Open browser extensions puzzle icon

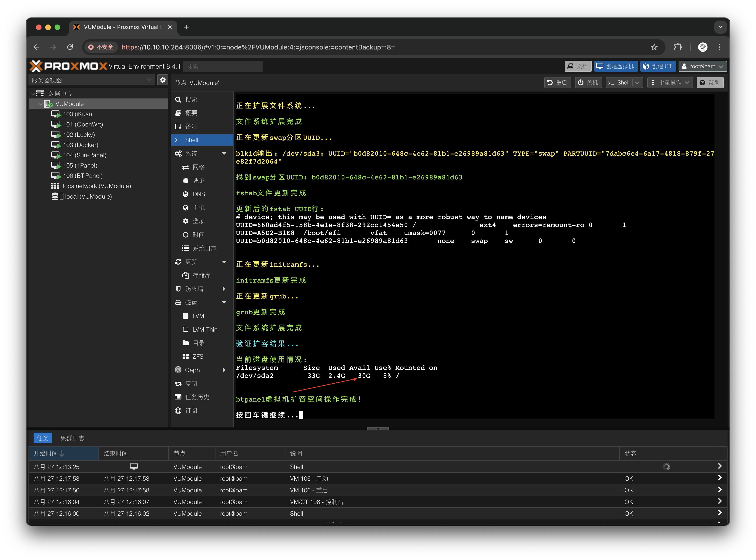[678, 47]
